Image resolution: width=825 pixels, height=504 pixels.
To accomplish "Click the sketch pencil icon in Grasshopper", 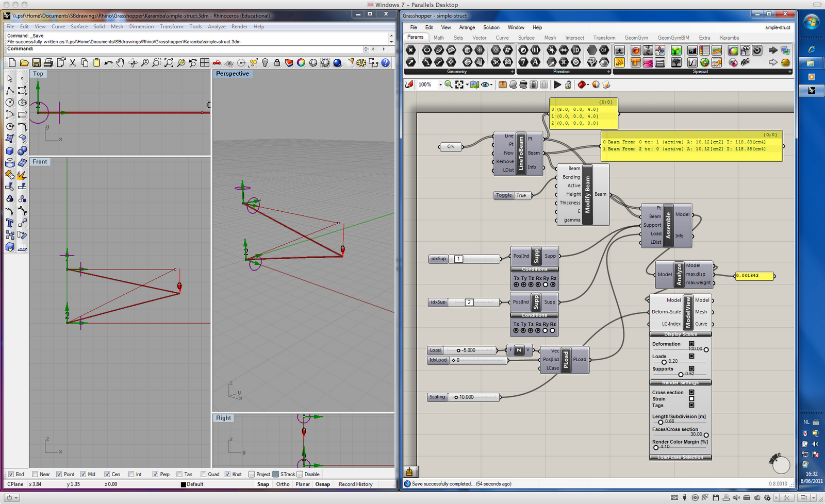I will [409, 85].
